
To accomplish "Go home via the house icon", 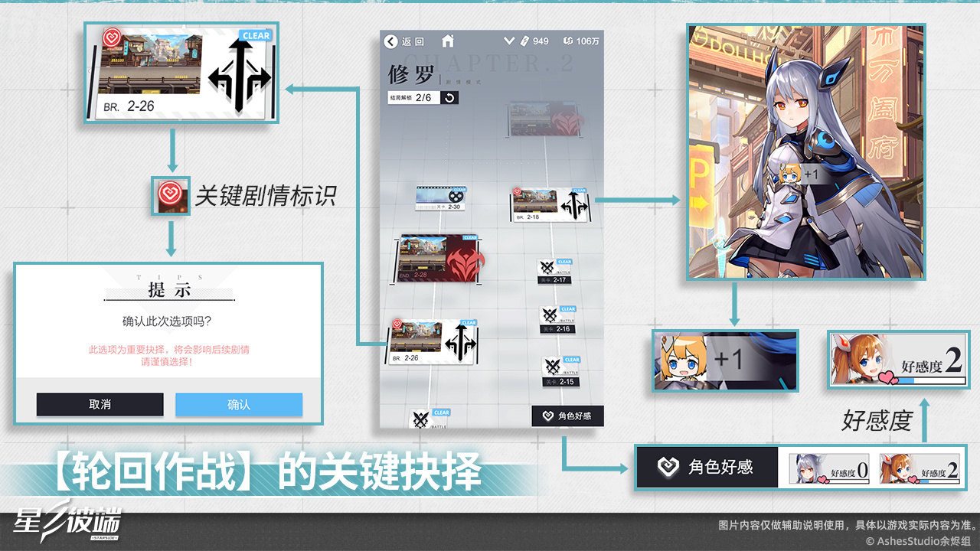I will (448, 41).
